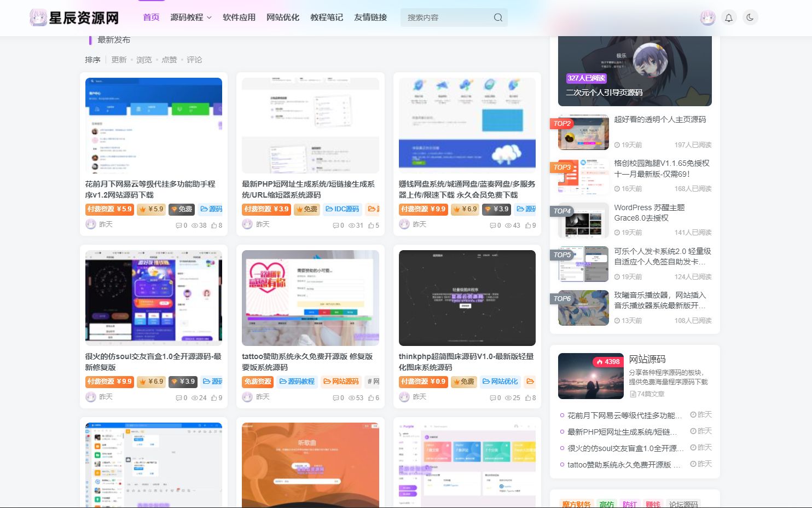This screenshot has width=812, height=508.
Task: Click comment icon on 花前月下 post
Action: (178, 226)
